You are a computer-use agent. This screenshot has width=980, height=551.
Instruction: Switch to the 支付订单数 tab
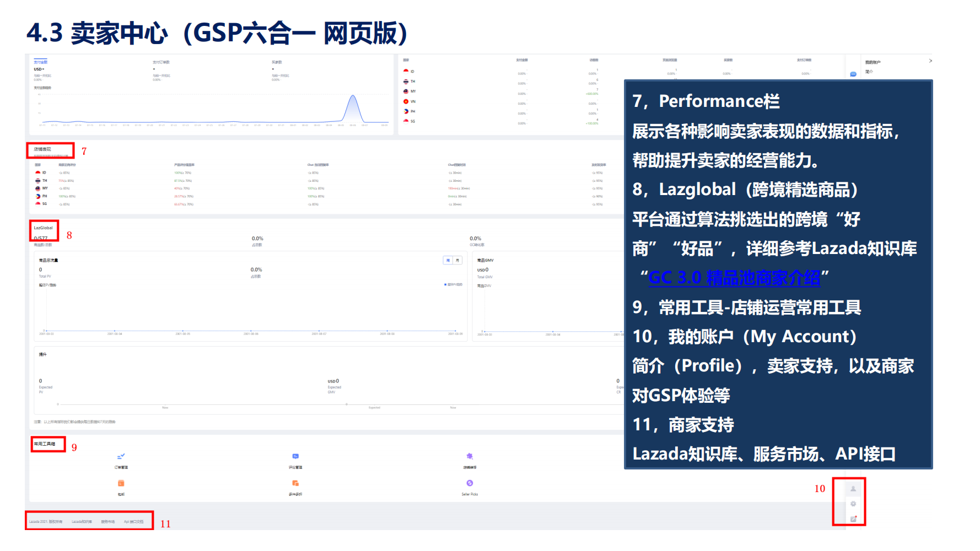[161, 62]
